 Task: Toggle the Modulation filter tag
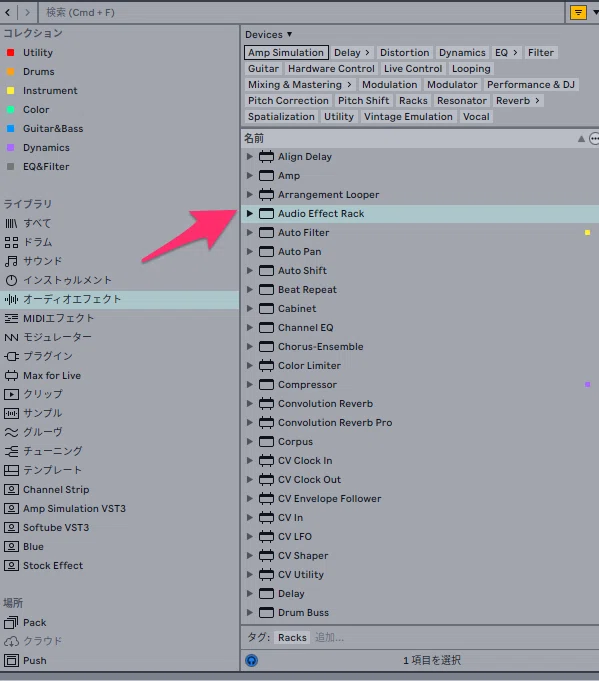389,85
